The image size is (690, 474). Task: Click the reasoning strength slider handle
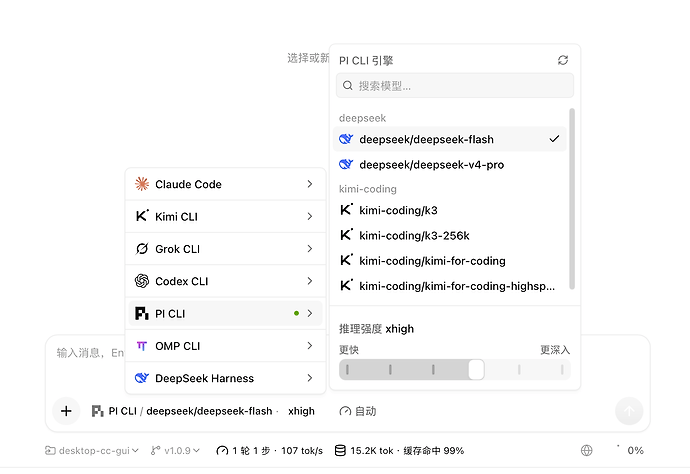(x=476, y=369)
